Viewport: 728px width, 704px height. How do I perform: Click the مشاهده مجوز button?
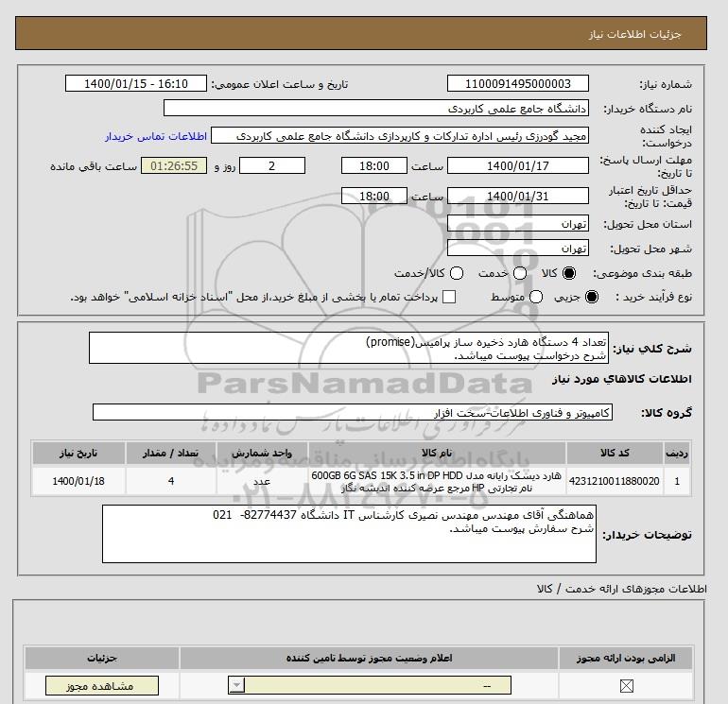(102, 686)
